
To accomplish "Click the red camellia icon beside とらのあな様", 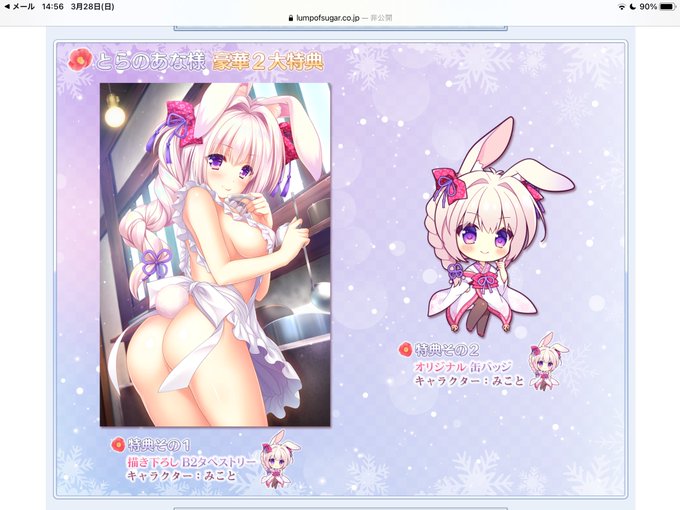I will (80, 60).
